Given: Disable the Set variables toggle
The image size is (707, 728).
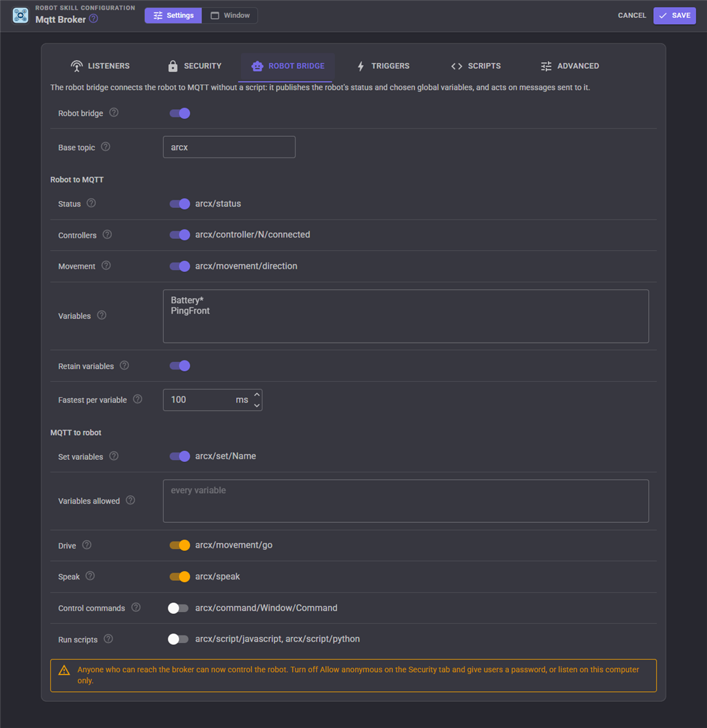Looking at the screenshot, I should click(180, 457).
